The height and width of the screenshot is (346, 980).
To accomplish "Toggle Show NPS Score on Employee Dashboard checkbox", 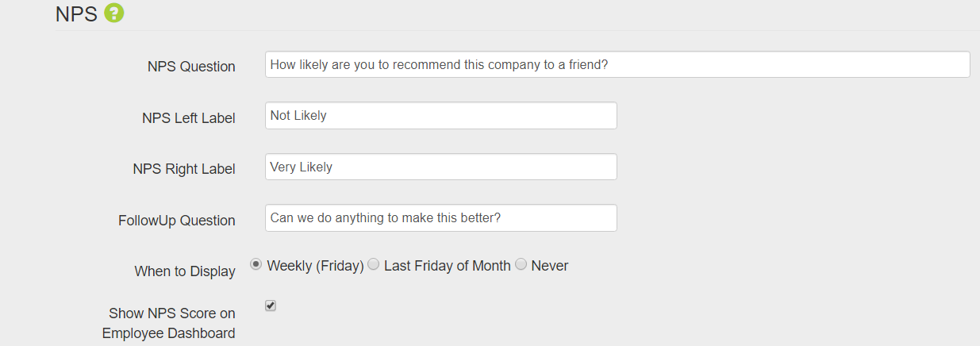I will point(271,306).
